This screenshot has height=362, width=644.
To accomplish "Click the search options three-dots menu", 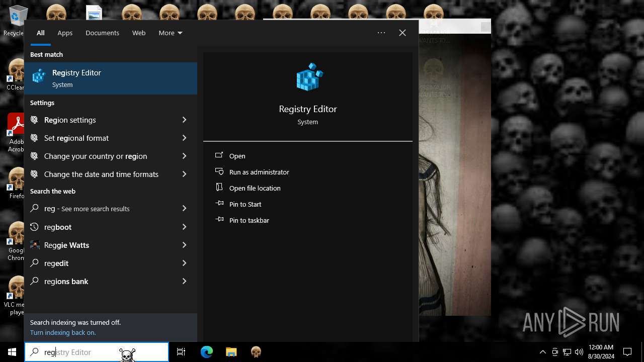I will click(381, 33).
